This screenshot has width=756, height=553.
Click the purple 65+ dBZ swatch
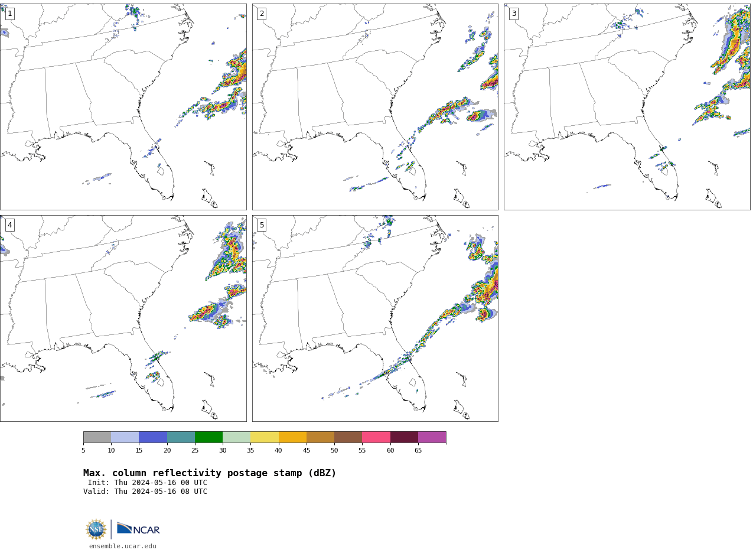click(432, 437)
